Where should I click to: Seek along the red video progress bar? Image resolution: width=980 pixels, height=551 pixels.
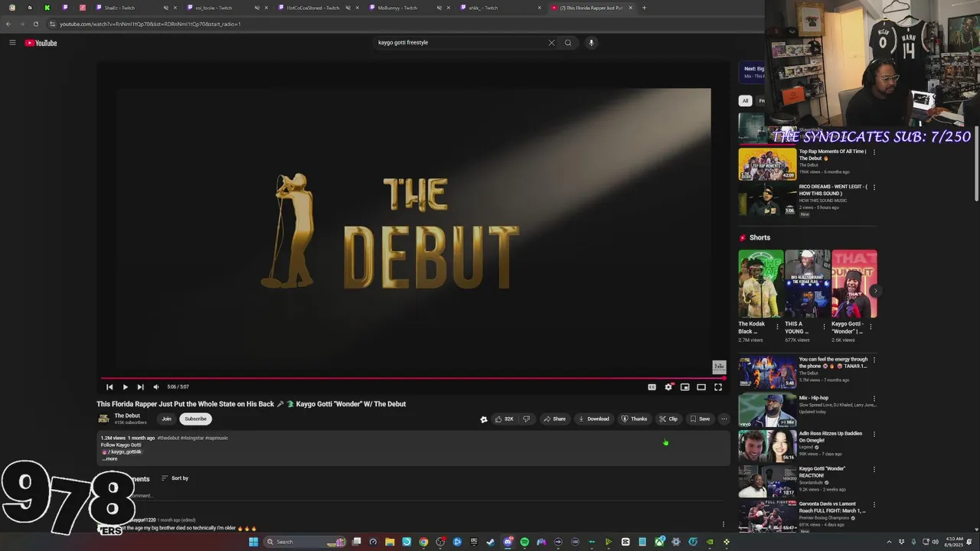coord(413,378)
